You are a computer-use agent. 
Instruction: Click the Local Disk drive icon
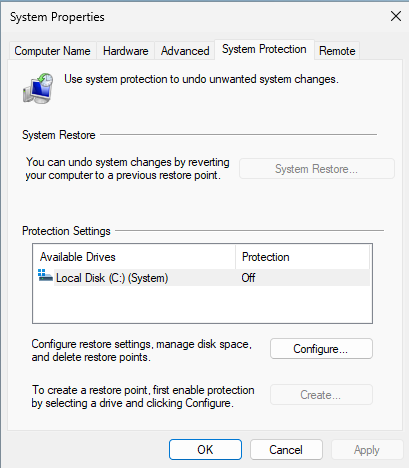pos(45,276)
